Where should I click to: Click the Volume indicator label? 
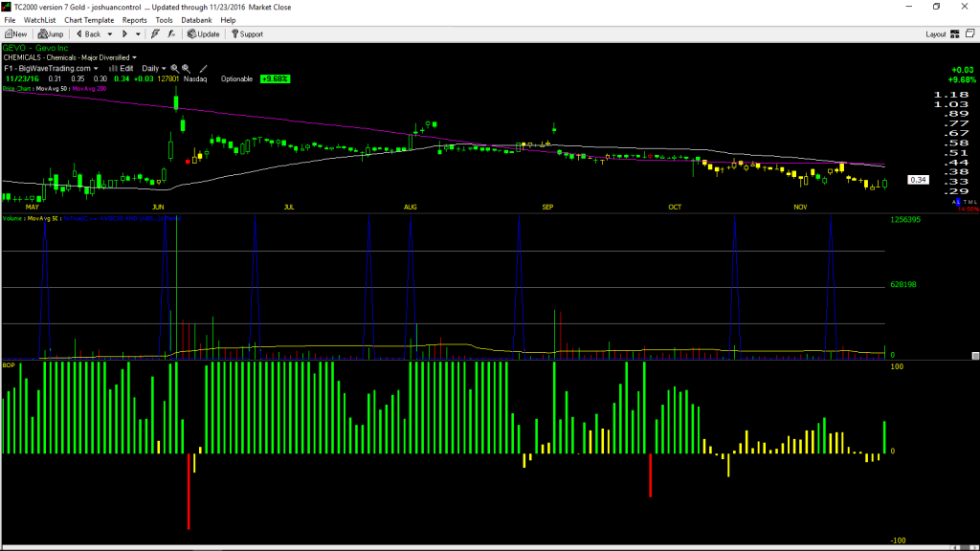pyautogui.click(x=12, y=219)
